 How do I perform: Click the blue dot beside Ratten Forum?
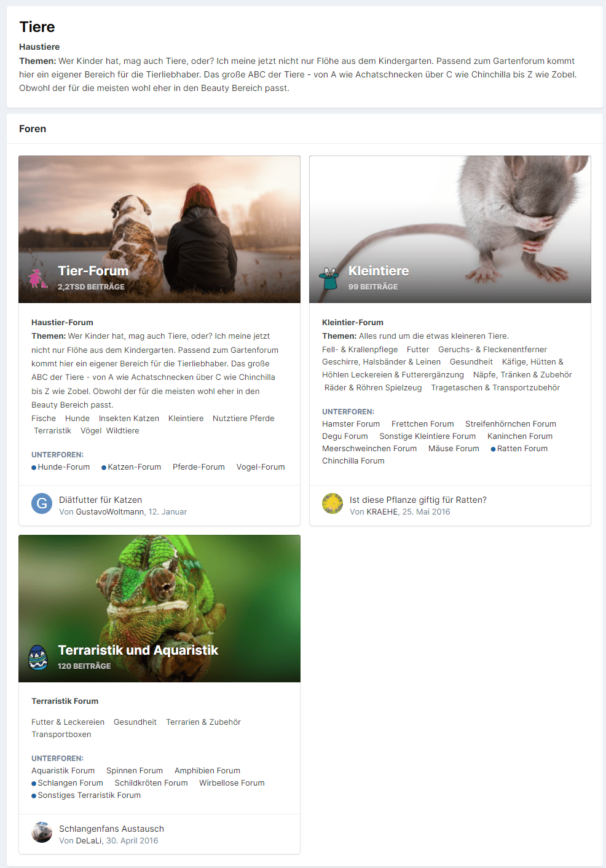pyautogui.click(x=493, y=449)
